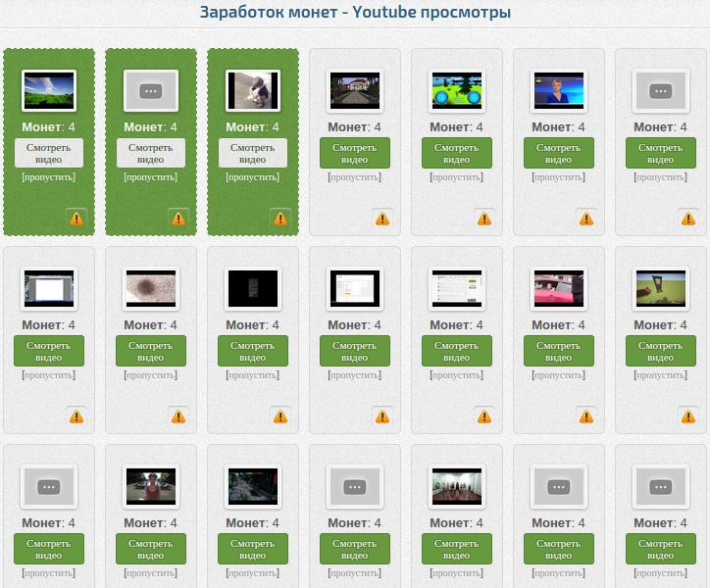Open the brown blotch thumbnail
The image size is (710, 588).
tap(151, 288)
